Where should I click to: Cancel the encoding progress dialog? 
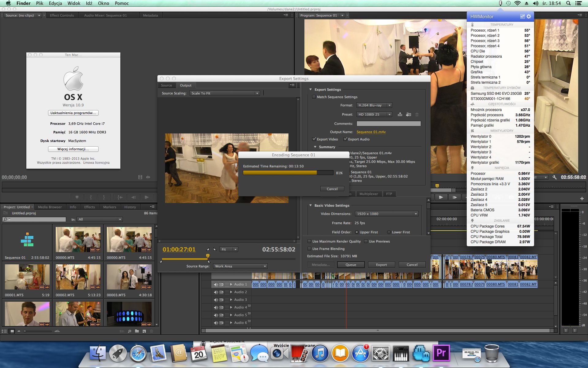coord(332,189)
